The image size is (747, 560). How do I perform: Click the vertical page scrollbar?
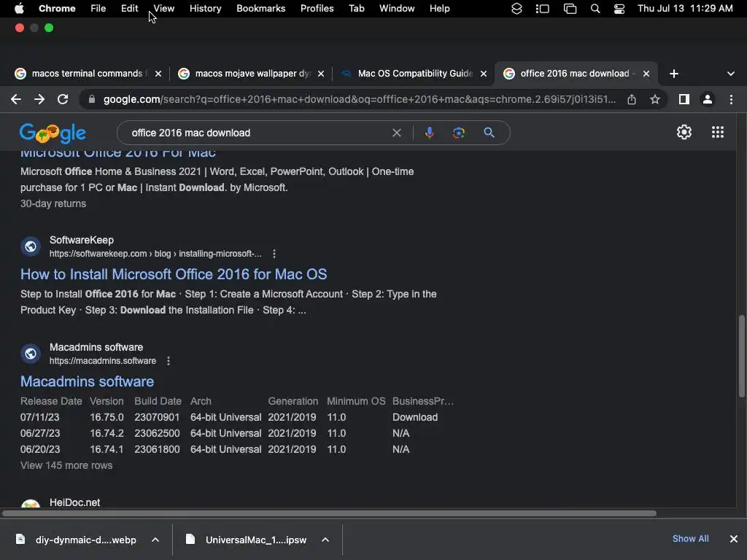click(741, 356)
